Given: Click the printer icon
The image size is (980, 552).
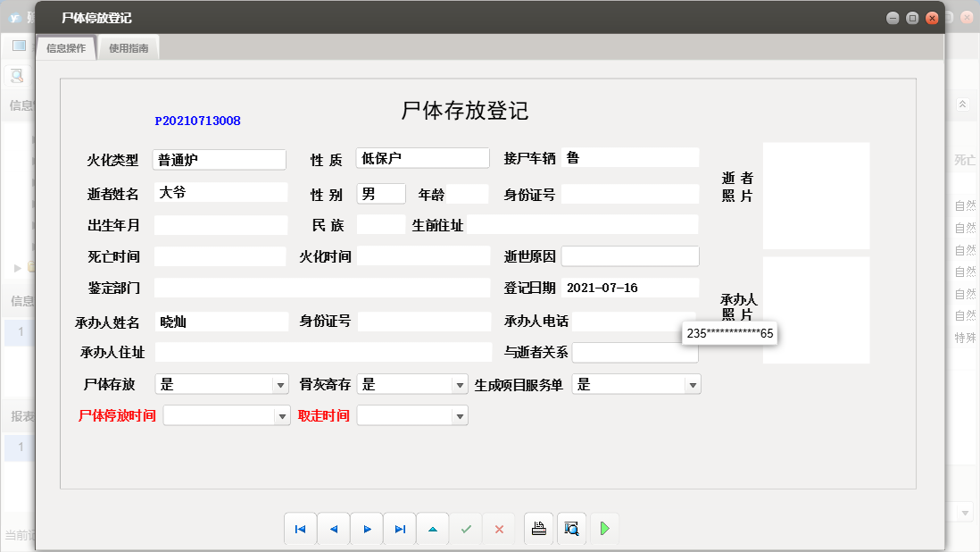Looking at the screenshot, I should click(538, 529).
